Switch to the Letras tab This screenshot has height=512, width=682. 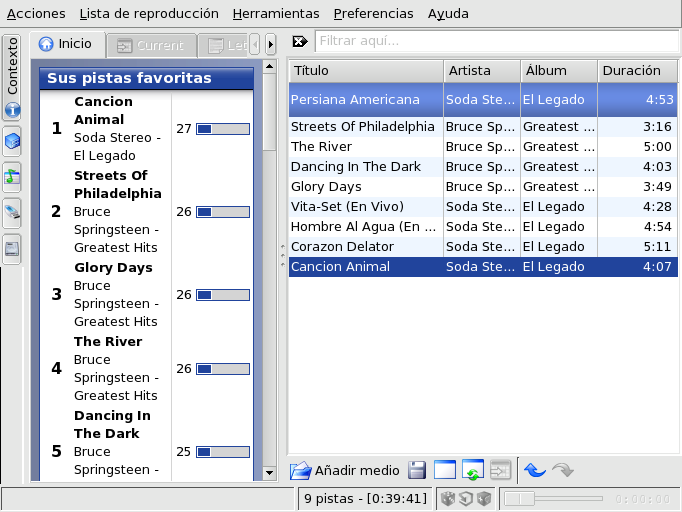223,45
